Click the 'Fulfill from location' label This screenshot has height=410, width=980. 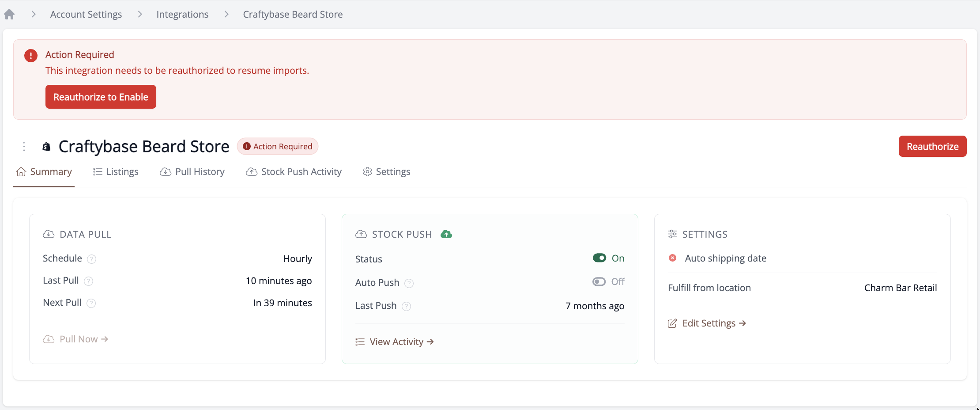click(709, 288)
